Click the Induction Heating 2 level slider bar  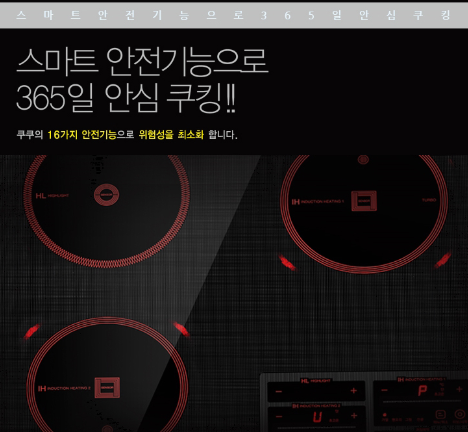[x=317, y=427]
